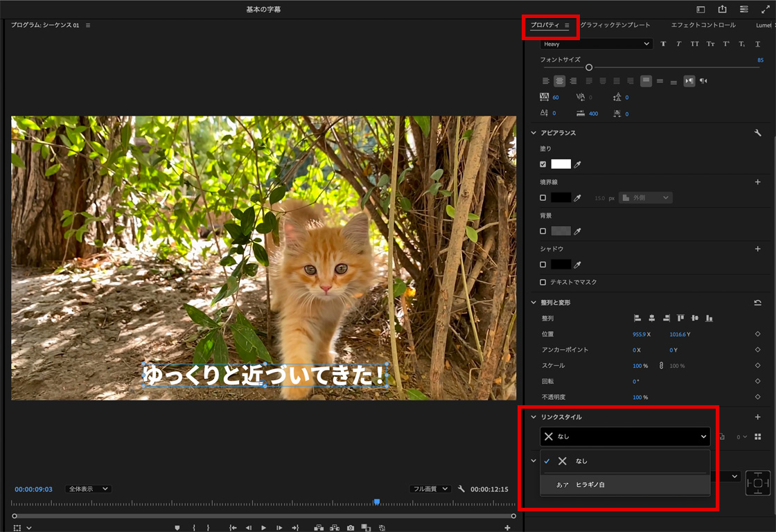Click the black stroke color swatch
Screen dimensions: 776x532
coord(561,198)
